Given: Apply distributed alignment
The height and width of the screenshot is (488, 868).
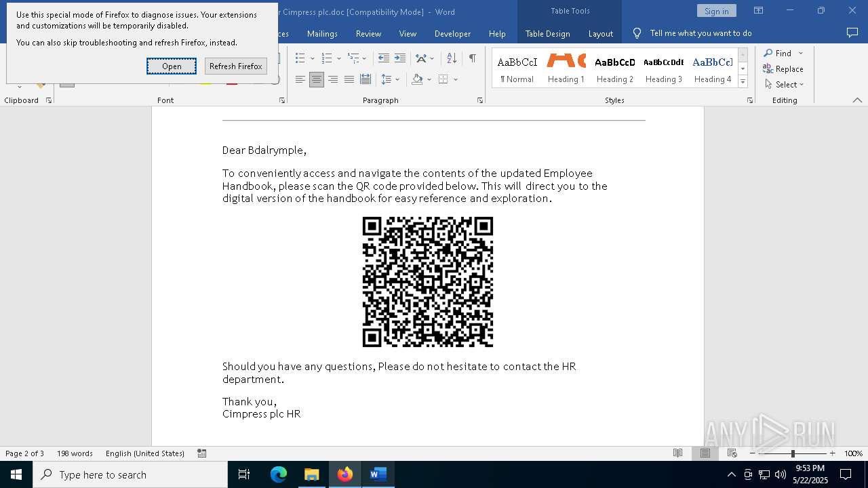Looking at the screenshot, I should 365,79.
